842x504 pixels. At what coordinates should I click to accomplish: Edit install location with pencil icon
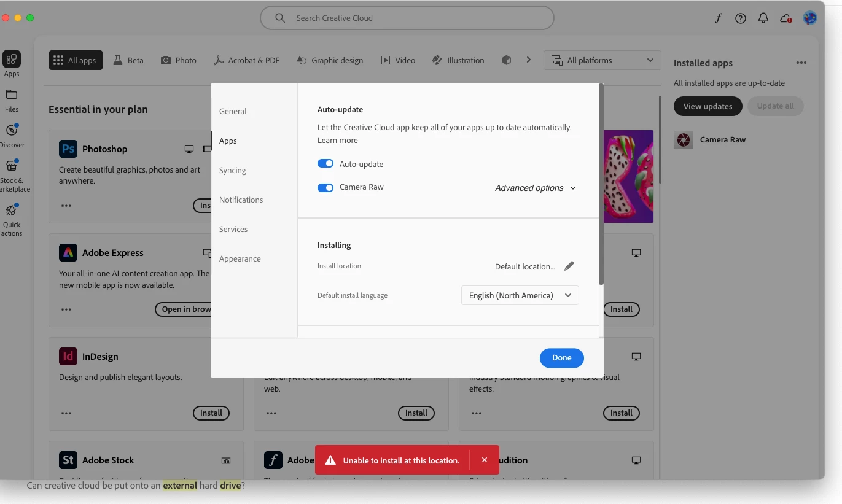(x=569, y=266)
